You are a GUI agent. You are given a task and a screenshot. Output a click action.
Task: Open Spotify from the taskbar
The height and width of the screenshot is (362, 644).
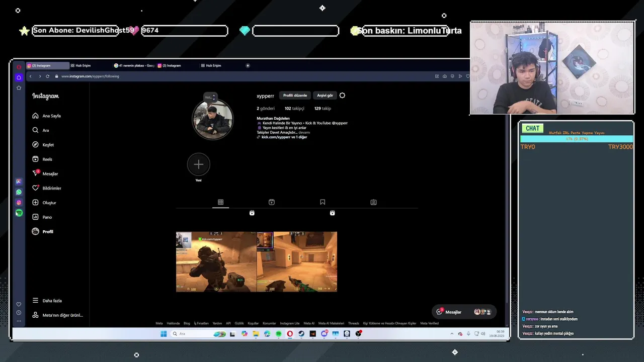(279, 334)
